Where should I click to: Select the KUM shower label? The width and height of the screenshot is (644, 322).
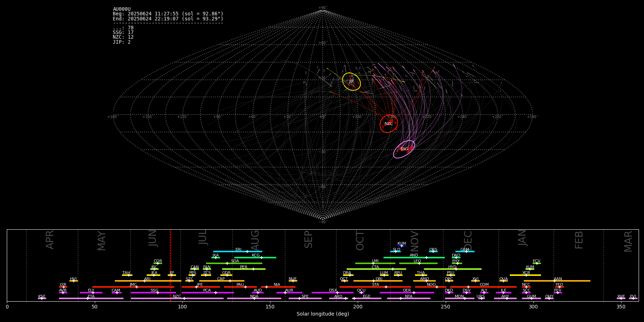coord(402,244)
